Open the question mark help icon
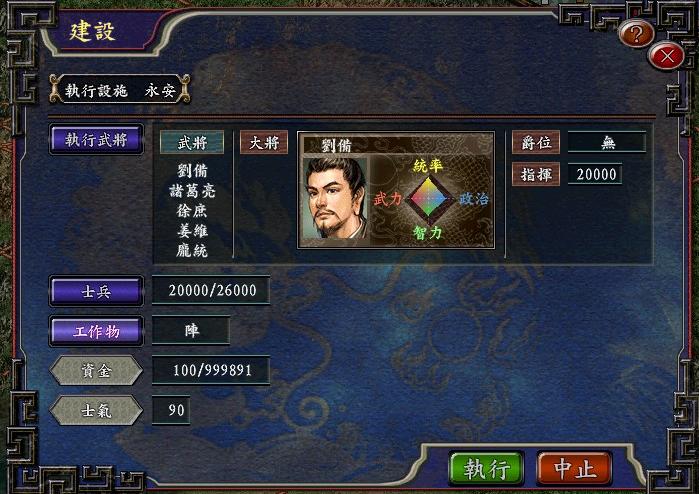Screen dimensions: 699x494 tap(636, 33)
